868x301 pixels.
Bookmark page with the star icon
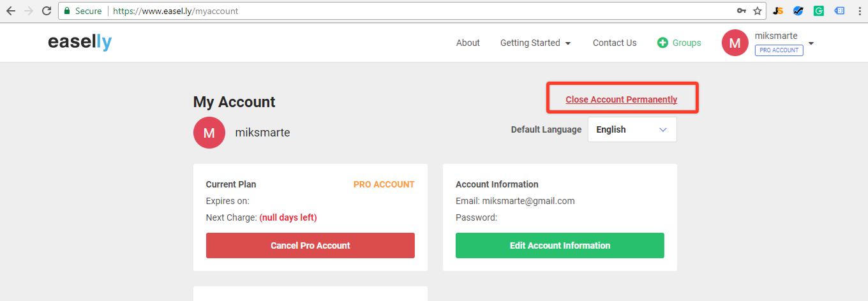pos(758,11)
